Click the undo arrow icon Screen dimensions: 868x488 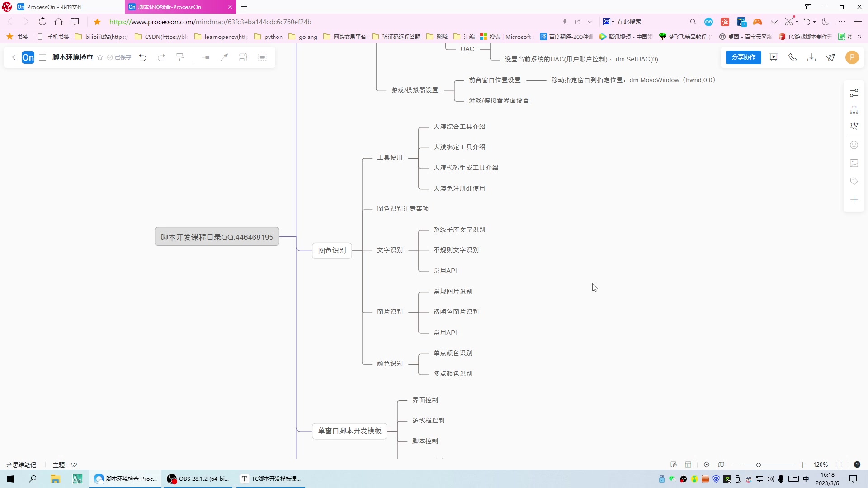coord(142,56)
